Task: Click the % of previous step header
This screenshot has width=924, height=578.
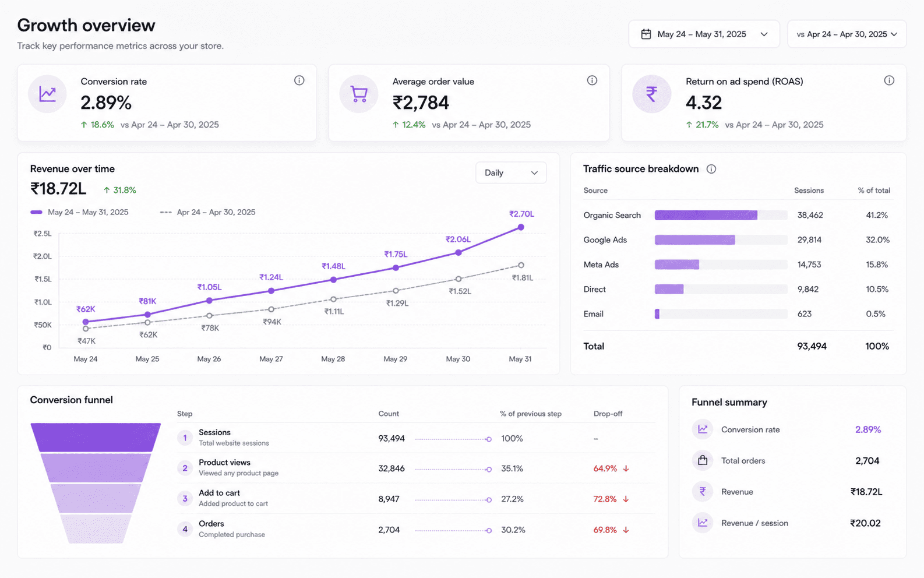Action: [530, 414]
